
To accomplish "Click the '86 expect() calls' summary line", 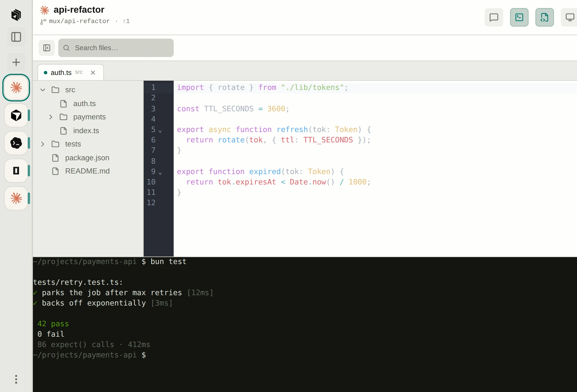I will [94, 344].
